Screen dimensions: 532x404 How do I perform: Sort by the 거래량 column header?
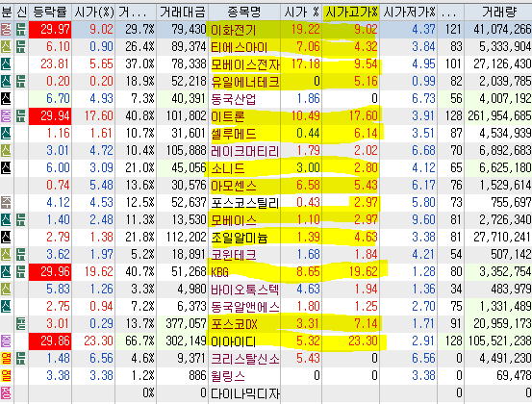(498, 13)
